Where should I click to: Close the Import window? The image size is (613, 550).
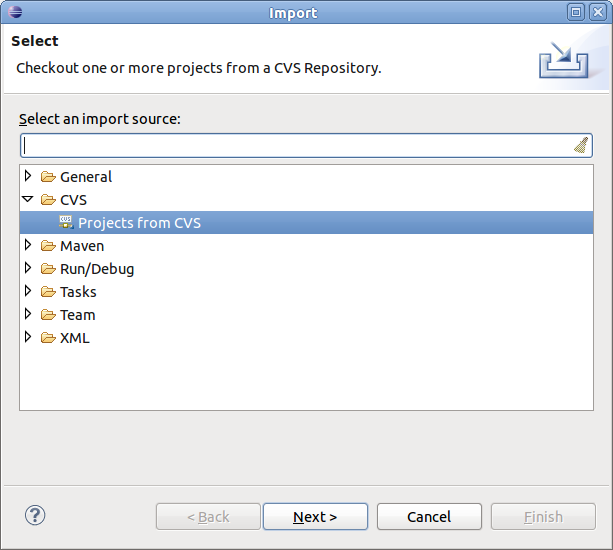click(x=598, y=12)
